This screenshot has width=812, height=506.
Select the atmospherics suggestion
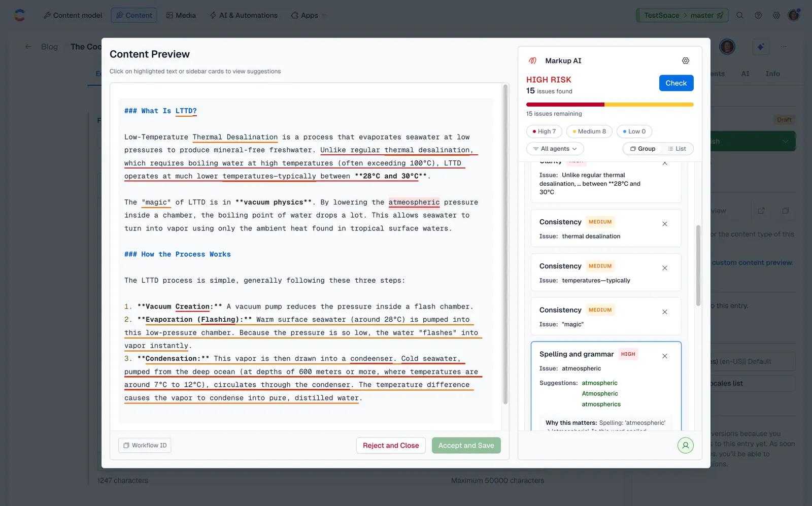pos(601,404)
